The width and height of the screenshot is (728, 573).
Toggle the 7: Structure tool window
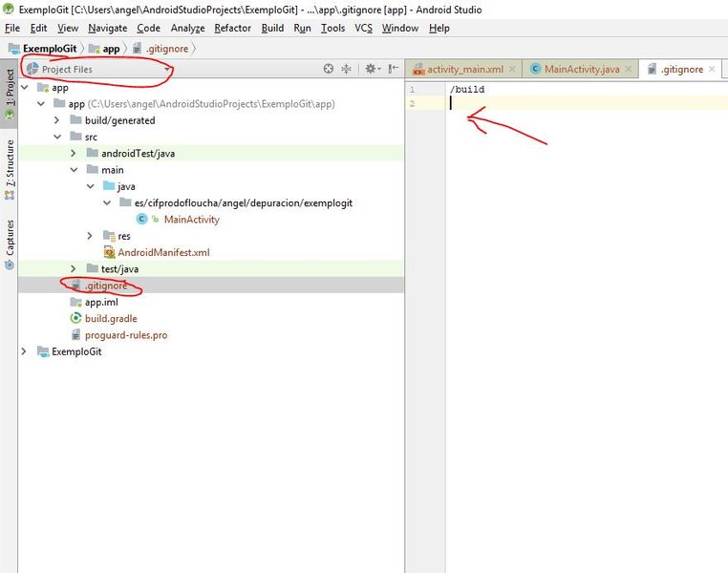tap(10, 170)
